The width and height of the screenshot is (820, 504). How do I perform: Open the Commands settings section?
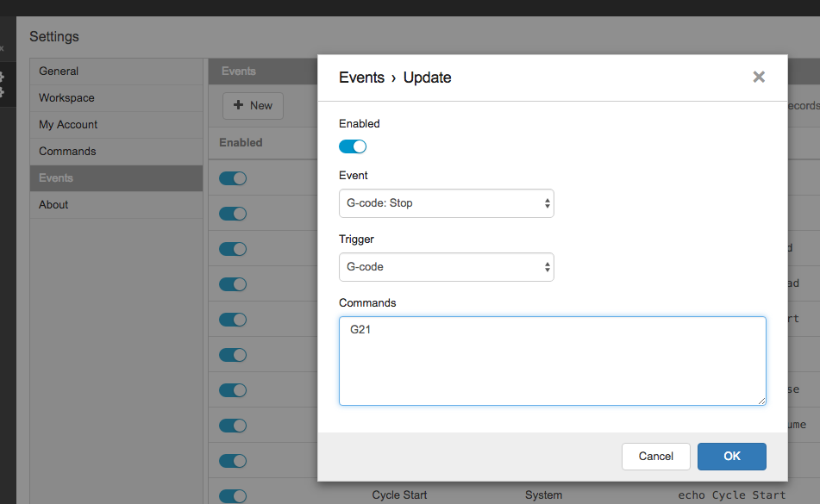[x=67, y=152]
